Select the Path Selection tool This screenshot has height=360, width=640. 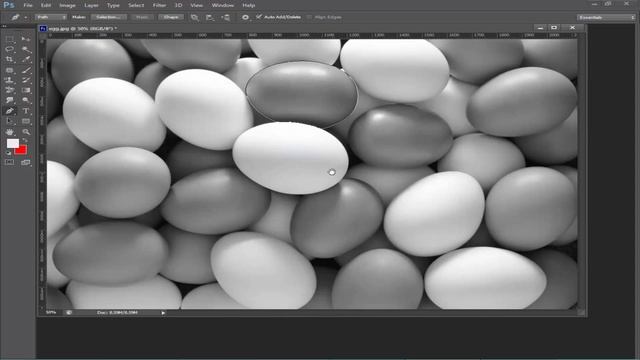[x=10, y=121]
